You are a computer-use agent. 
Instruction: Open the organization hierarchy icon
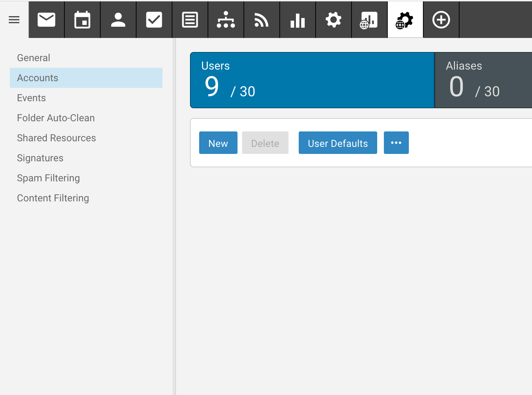pos(226,20)
